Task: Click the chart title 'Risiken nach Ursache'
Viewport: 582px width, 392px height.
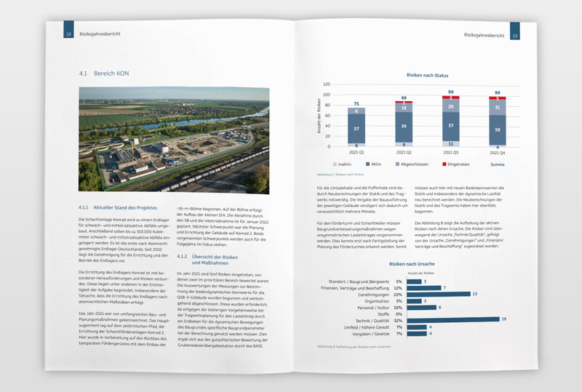Action: (412, 264)
